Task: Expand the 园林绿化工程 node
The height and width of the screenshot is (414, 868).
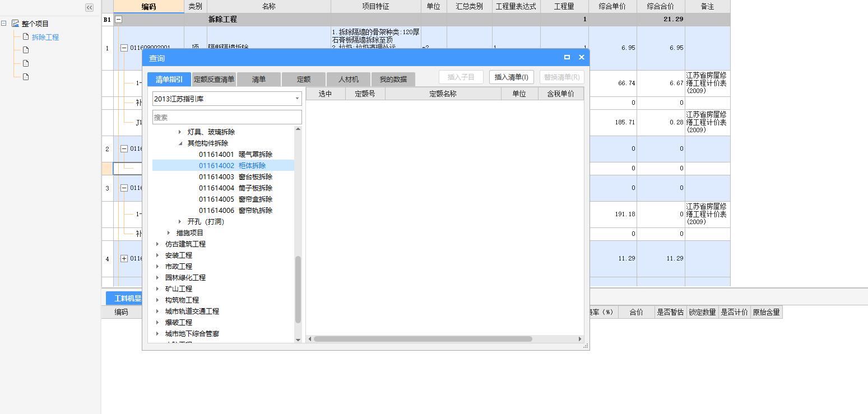Action: (x=157, y=278)
